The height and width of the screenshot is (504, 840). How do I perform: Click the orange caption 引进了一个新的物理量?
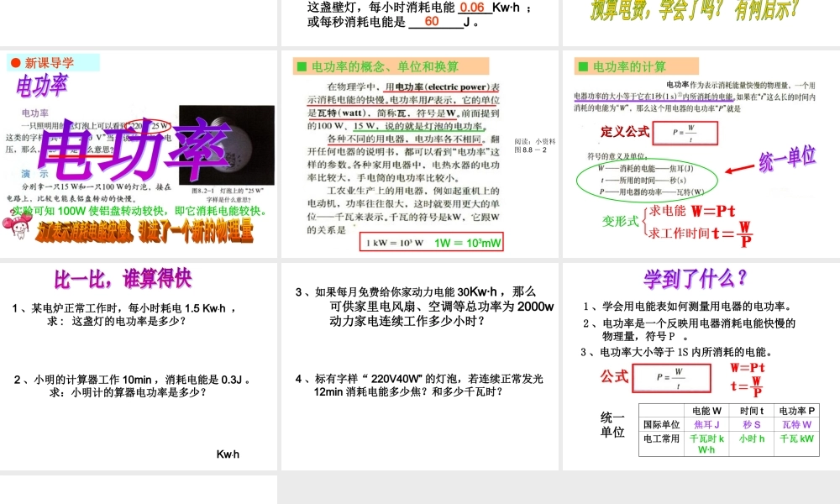tap(196, 231)
